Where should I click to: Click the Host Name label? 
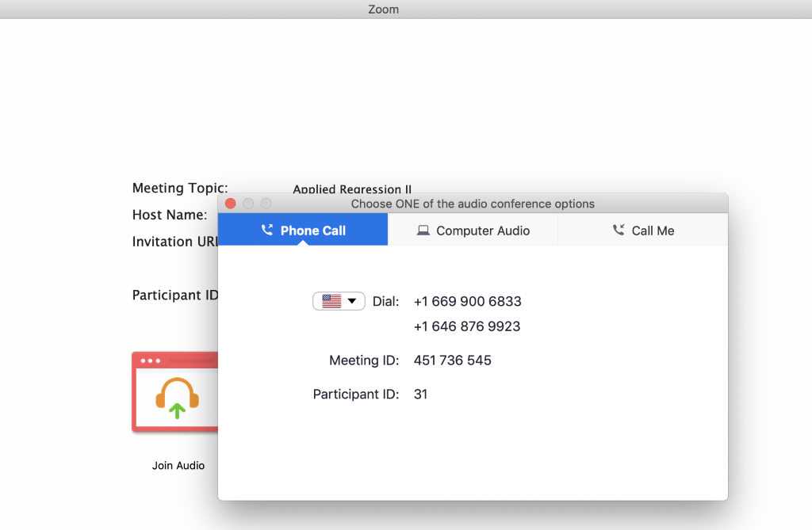click(x=170, y=215)
